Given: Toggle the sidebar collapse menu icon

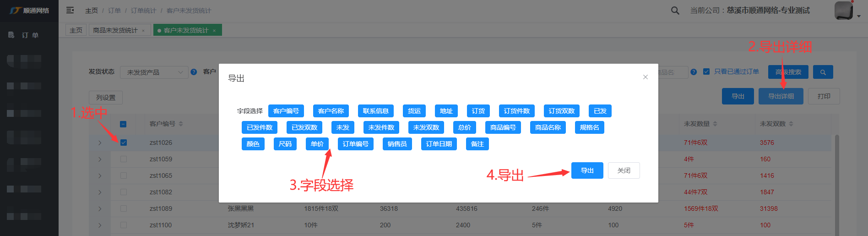Looking at the screenshot, I should click(x=70, y=10).
